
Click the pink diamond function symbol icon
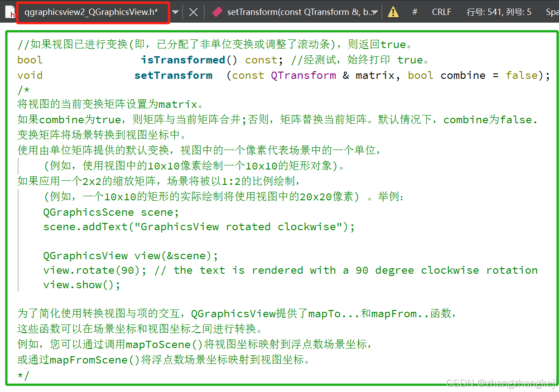[217, 12]
